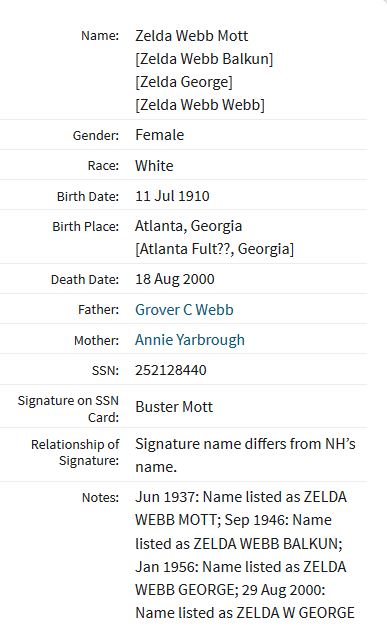387x632 pixels.
Task: Click the Notes text beginning Jun 1937
Action: pyautogui.click(x=245, y=555)
